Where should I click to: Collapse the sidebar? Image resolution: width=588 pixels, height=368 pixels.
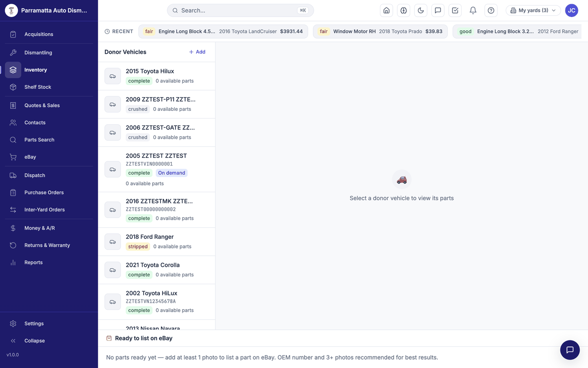[x=49, y=341]
